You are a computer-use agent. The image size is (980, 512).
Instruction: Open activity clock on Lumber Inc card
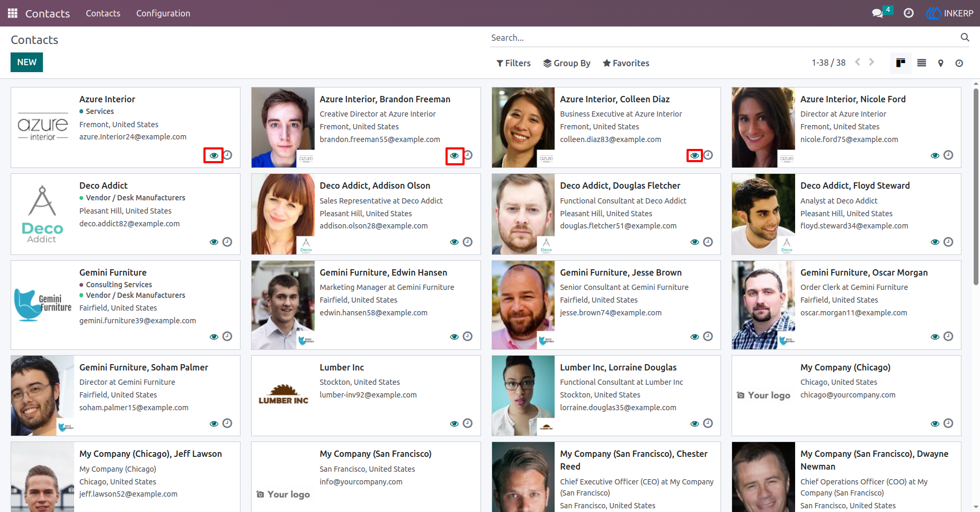point(467,423)
